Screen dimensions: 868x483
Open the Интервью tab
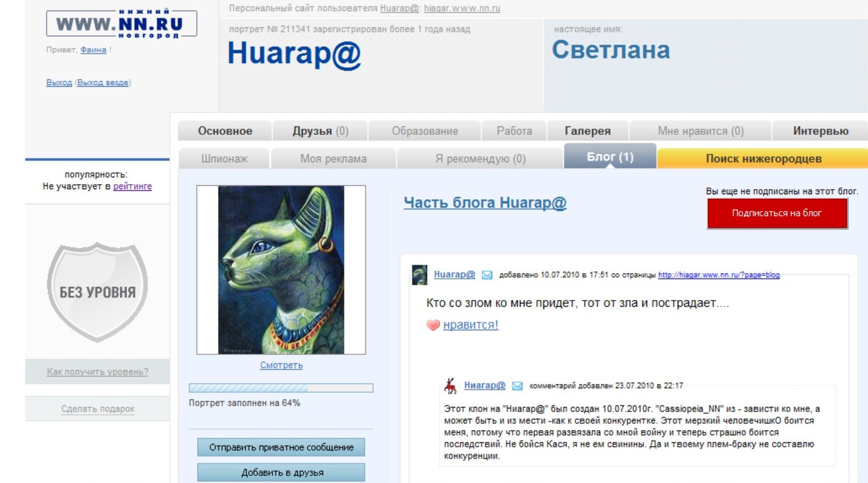tap(820, 131)
